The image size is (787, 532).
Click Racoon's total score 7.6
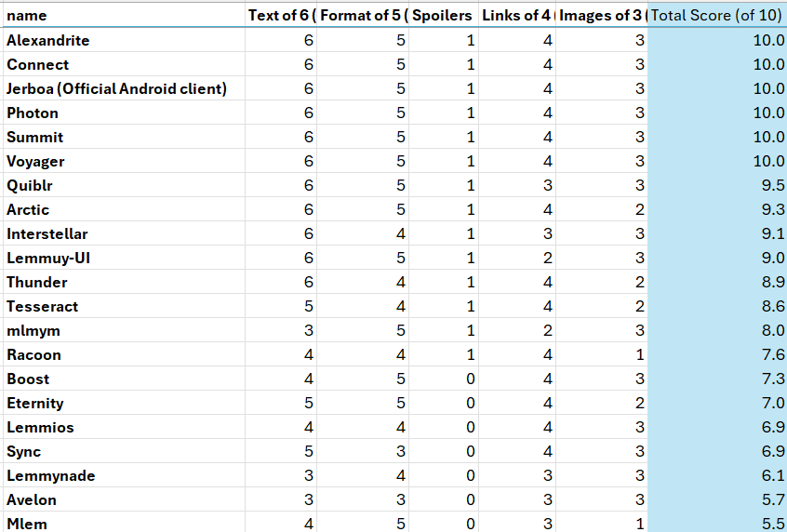coord(717,354)
